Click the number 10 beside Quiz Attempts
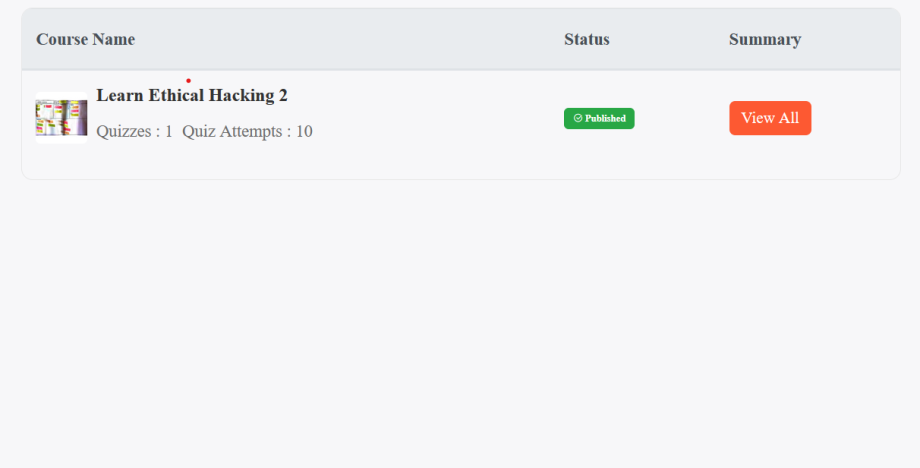 tap(304, 131)
